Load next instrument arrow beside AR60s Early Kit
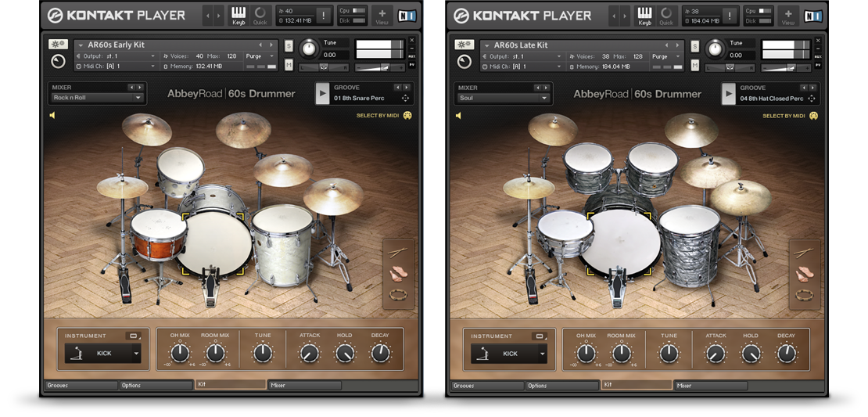868x417 pixels. pos(271,45)
